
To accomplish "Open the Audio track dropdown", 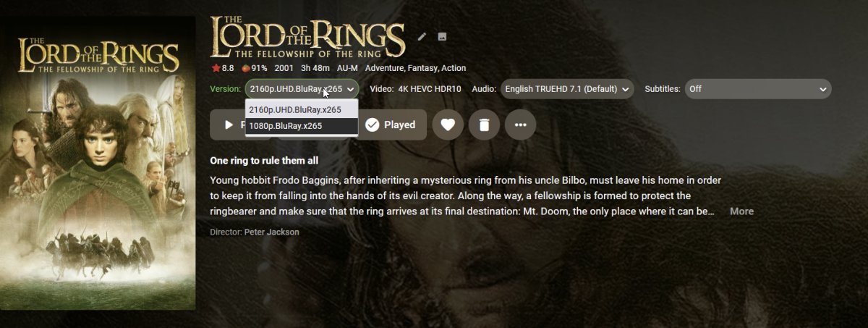I will pyautogui.click(x=566, y=89).
